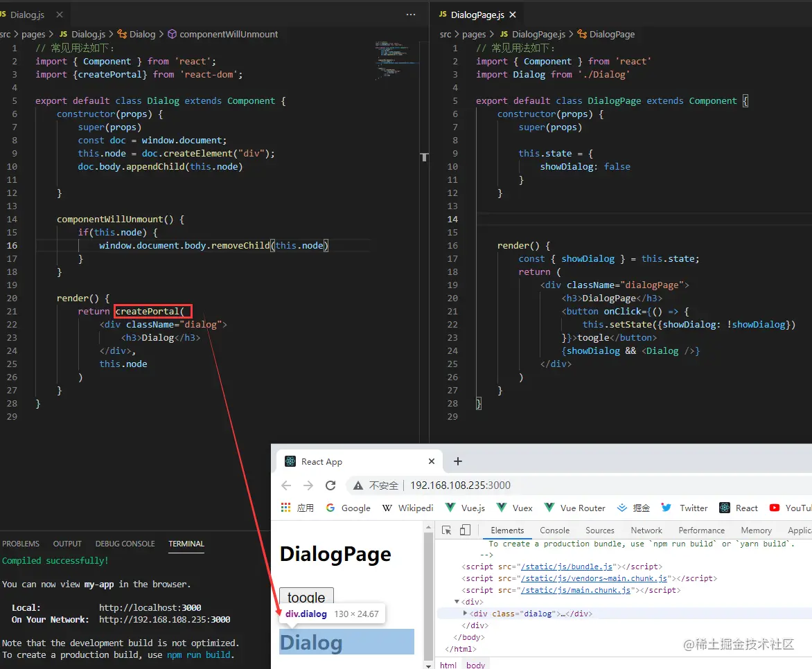Open the Dialog.js editor tab

click(27, 15)
